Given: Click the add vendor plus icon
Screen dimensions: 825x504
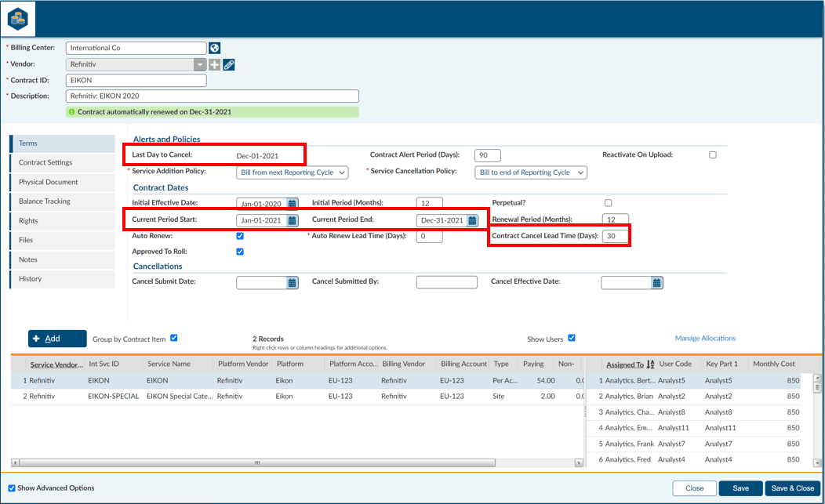Looking at the screenshot, I should point(214,65).
